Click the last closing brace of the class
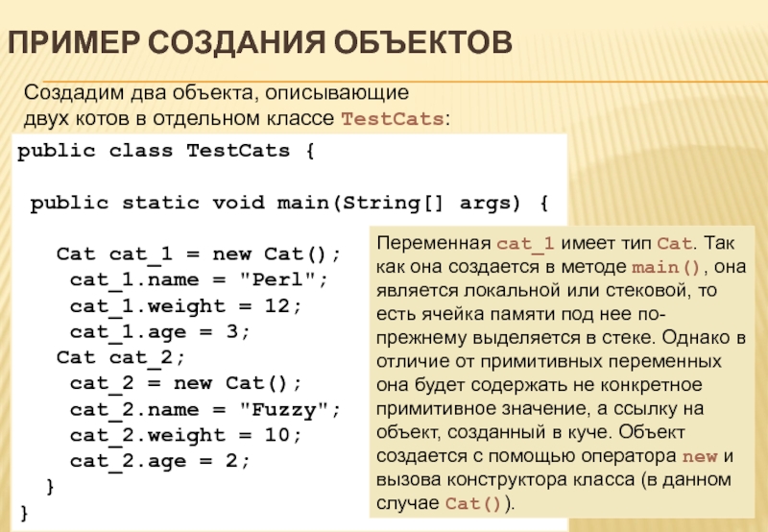This screenshot has height=532, width=768. coord(24,513)
